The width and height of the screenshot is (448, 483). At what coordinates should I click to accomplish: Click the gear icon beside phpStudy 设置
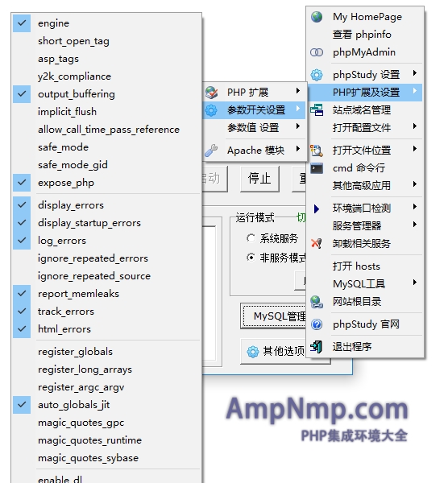317,75
